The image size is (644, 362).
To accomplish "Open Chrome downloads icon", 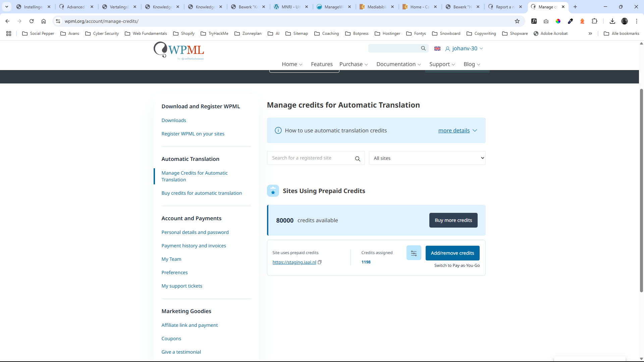I will coord(612,21).
